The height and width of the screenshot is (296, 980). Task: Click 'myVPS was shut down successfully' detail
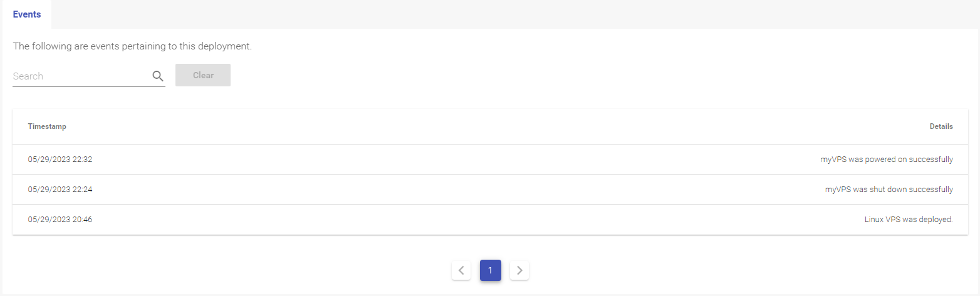(889, 190)
